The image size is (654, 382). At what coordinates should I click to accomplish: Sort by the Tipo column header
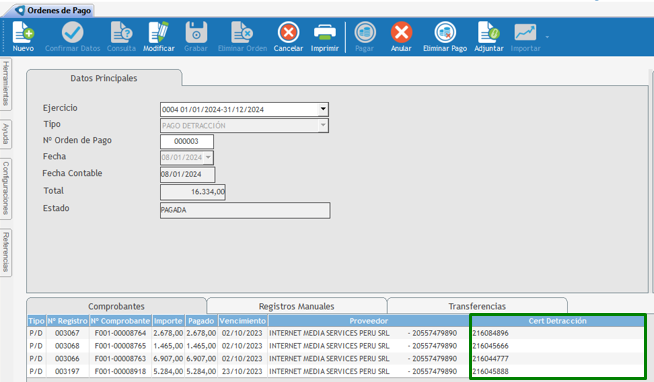click(36, 321)
